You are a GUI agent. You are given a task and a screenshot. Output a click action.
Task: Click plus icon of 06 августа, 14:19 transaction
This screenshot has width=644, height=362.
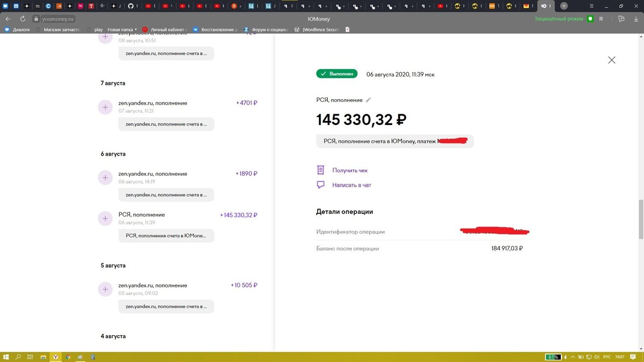click(105, 178)
